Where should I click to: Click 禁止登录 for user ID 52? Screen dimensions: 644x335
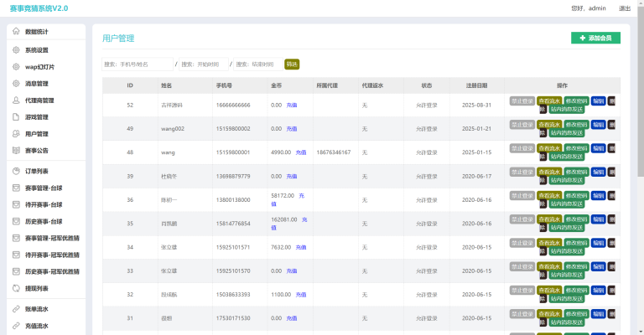(x=522, y=100)
